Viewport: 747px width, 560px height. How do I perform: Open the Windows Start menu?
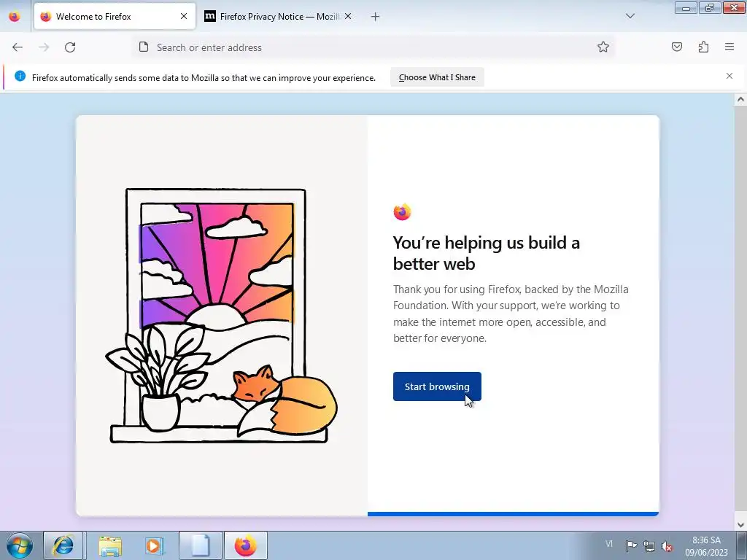[x=20, y=545]
